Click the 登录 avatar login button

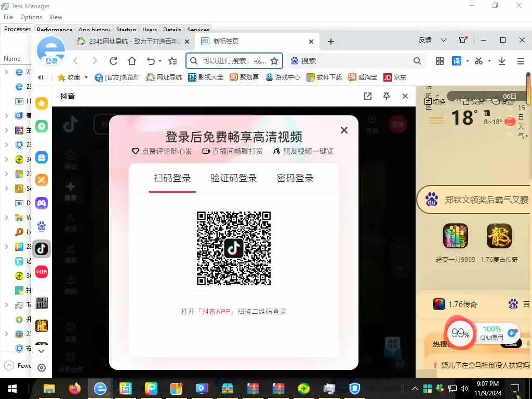(51, 61)
